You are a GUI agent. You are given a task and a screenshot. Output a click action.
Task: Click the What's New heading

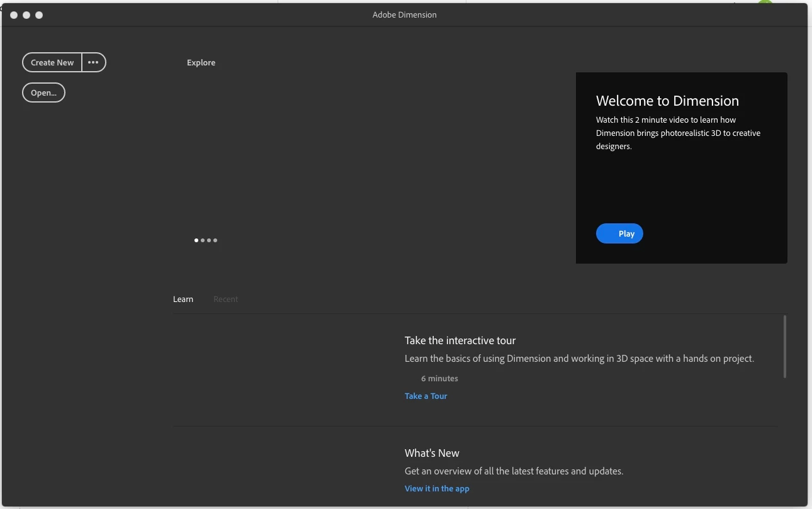(432, 453)
